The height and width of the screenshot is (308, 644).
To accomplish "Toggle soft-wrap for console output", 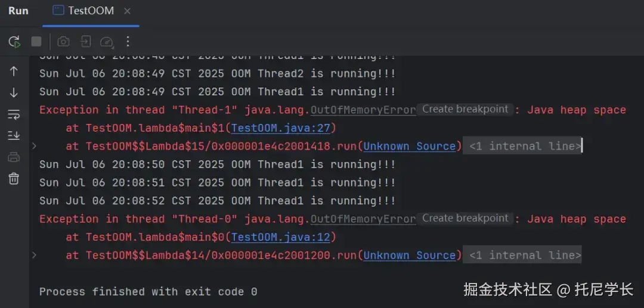I will coord(14,114).
